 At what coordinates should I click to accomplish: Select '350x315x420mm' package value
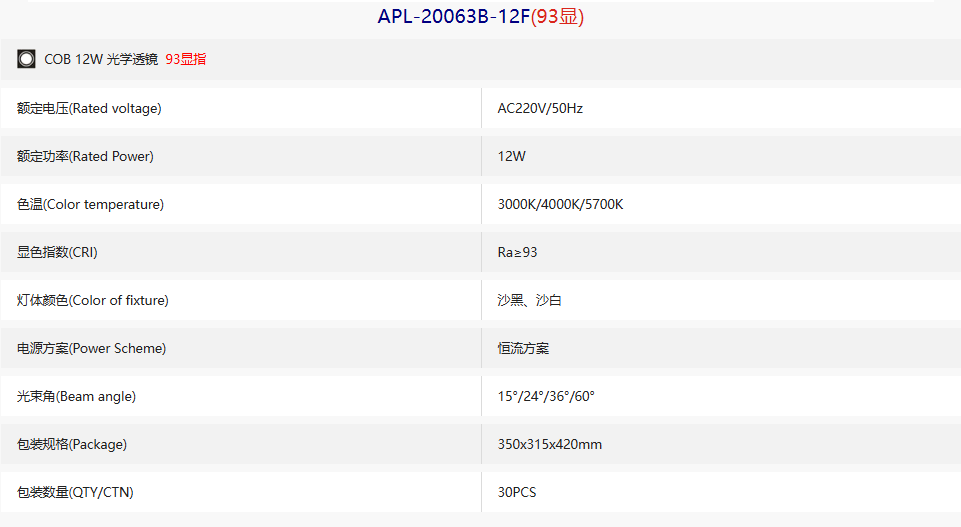[550, 444]
